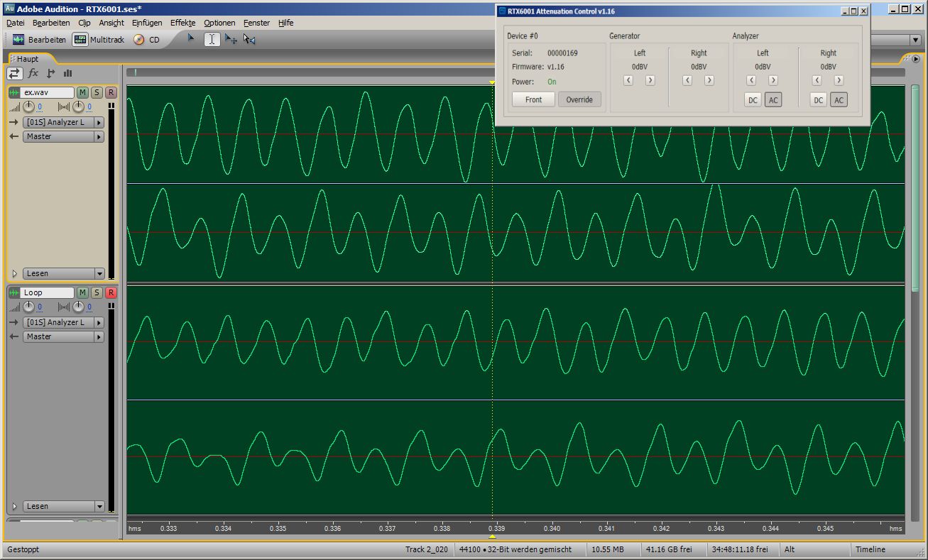
Task: Mute the ex.wav track
Action: (82, 92)
